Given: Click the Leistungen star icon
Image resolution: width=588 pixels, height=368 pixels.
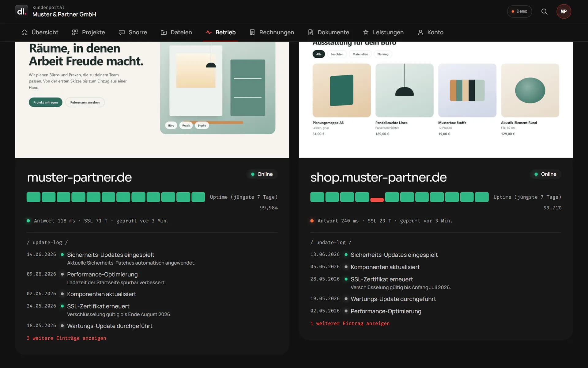Looking at the screenshot, I should 366,32.
